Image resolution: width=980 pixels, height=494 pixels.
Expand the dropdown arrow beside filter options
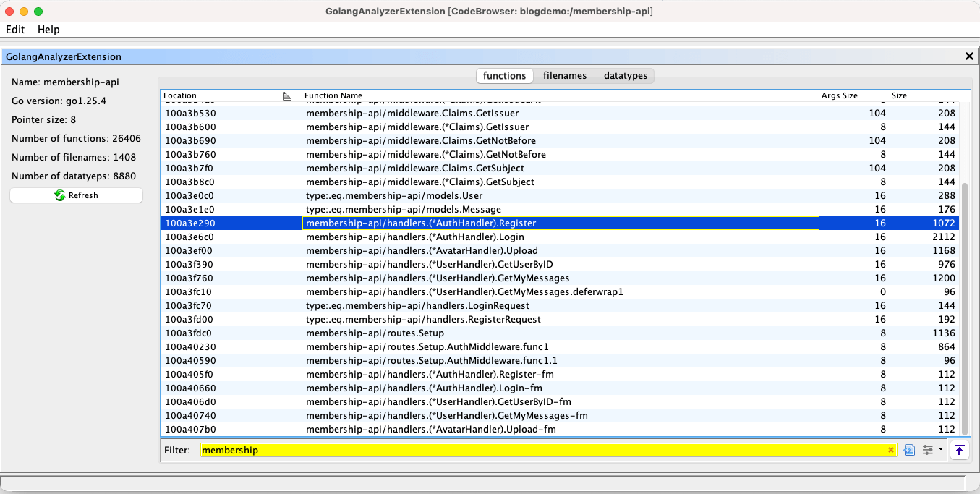(940, 449)
